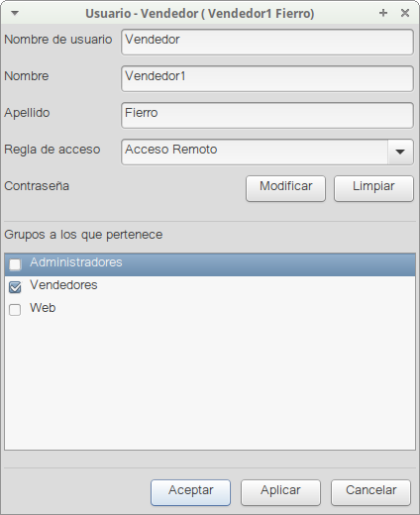This screenshot has width=420, height=515.
Task: Check the Administradores group checkbox
Action: pyautogui.click(x=15, y=264)
